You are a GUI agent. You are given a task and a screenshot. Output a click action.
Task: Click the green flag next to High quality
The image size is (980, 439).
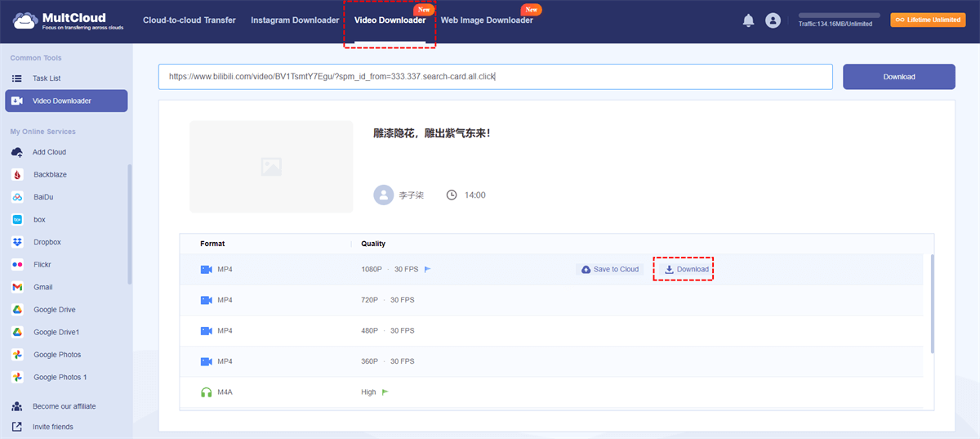(385, 392)
